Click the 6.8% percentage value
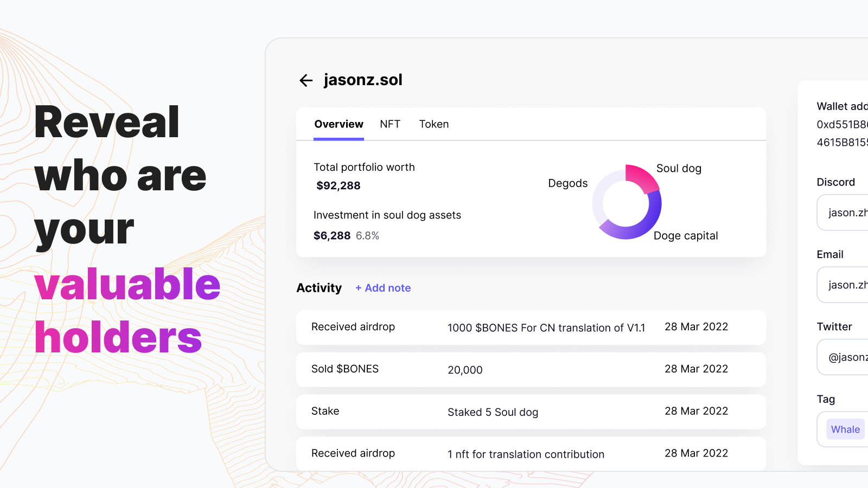 tap(368, 236)
